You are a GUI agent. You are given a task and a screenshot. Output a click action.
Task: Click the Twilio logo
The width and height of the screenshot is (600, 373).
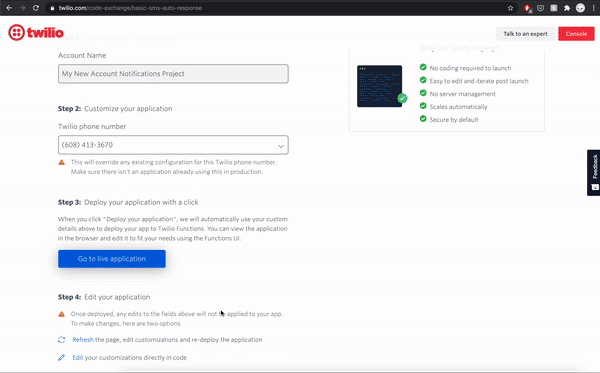pos(36,33)
